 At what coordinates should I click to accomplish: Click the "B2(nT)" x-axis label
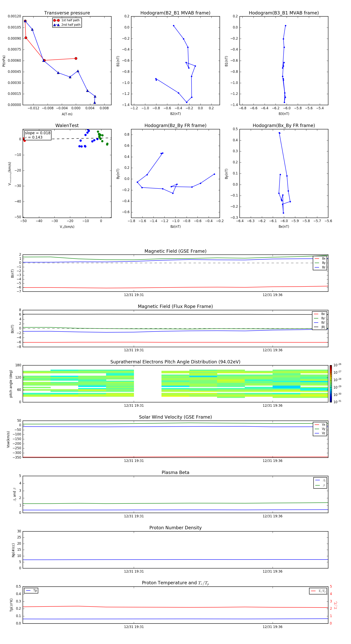[175, 114]
